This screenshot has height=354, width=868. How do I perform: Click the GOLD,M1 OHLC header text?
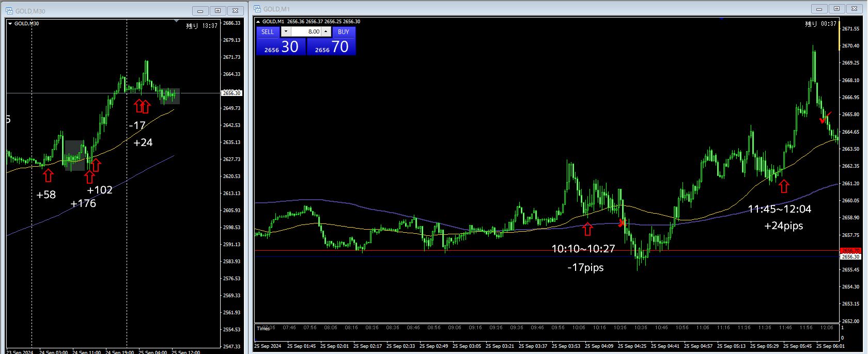point(311,22)
